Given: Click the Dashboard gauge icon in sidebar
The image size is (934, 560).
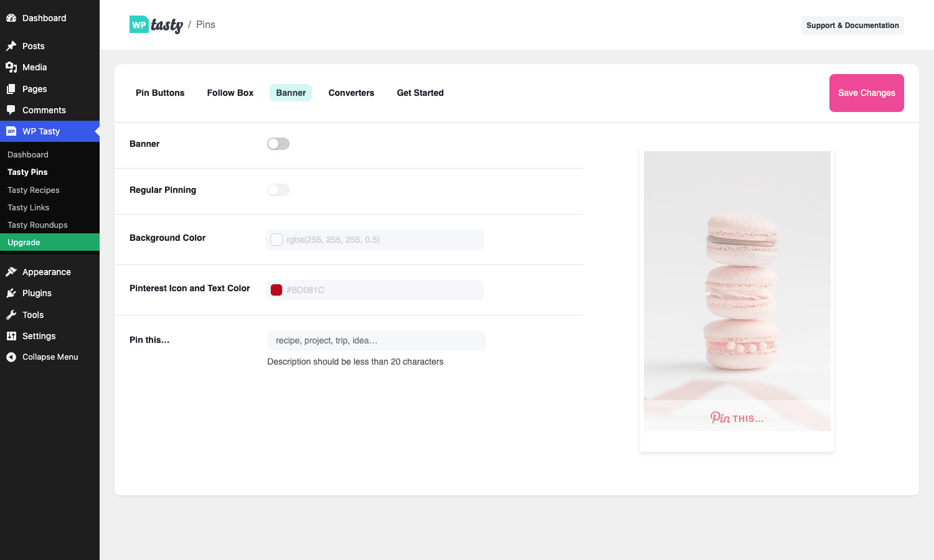Looking at the screenshot, I should [11, 18].
